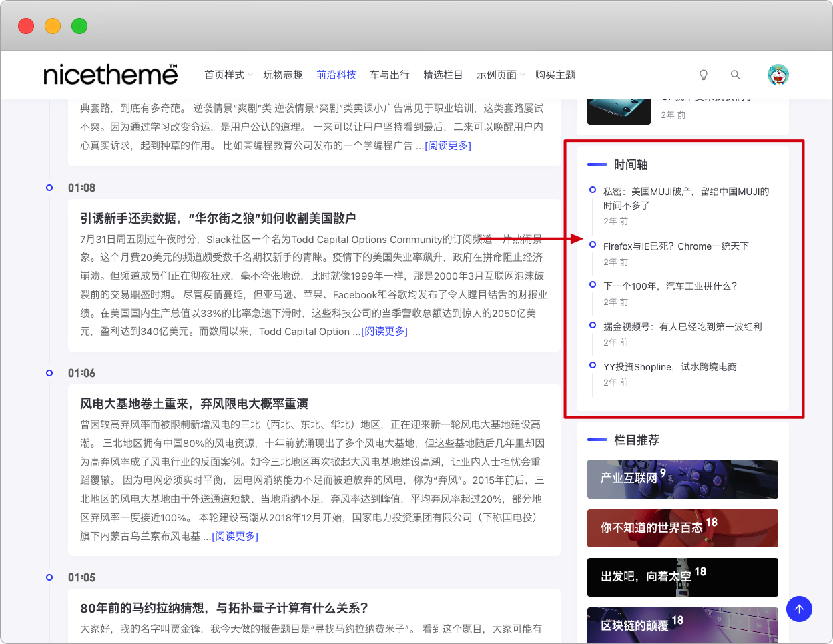Open the 精选栏目 menu item
The height and width of the screenshot is (644, 833).
(x=443, y=75)
